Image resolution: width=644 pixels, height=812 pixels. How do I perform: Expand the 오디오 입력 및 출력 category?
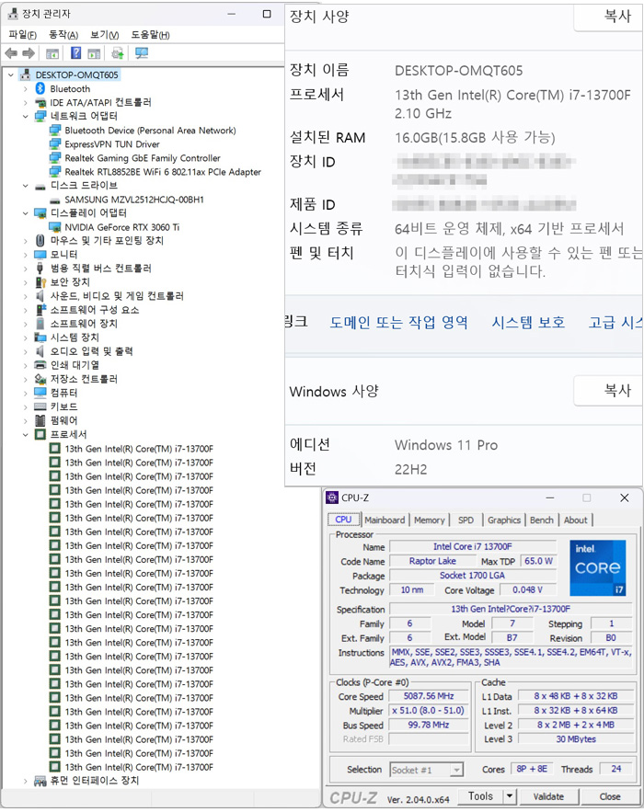[26, 351]
